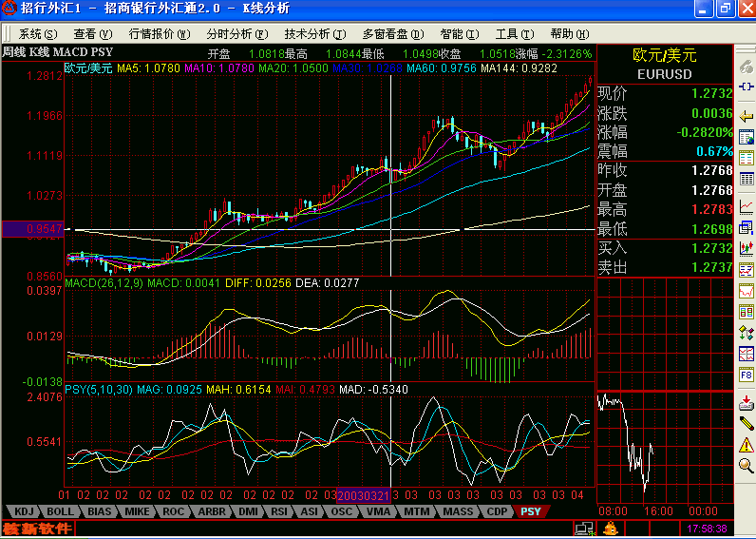
Task: Open the 多窗看盘(D) menu
Action: click(393, 34)
